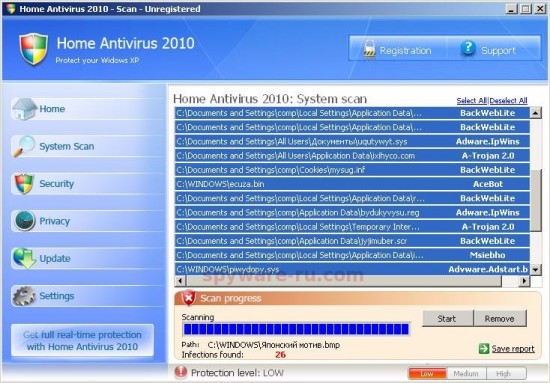The height and width of the screenshot is (383, 550).
Task: Click the scan progress bar
Action: click(x=296, y=329)
